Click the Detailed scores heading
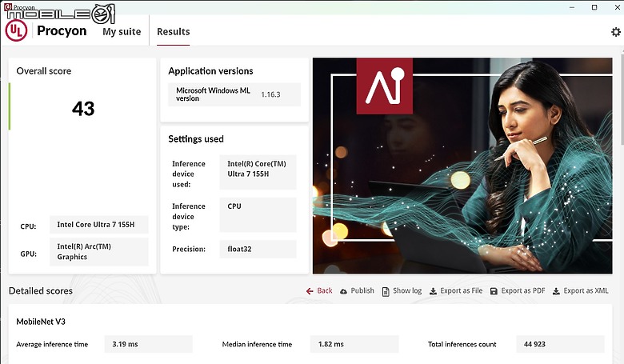624x364 pixels. 41,291
